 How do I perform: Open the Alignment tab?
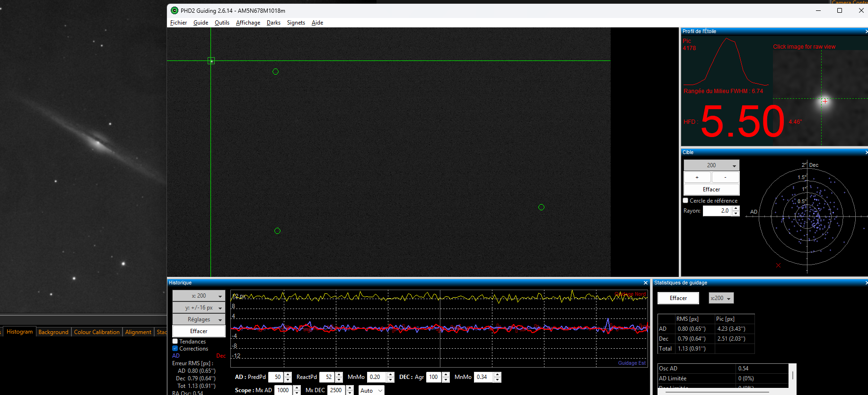pyautogui.click(x=138, y=332)
